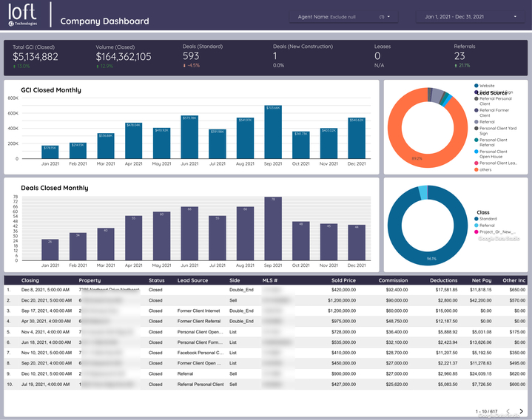This screenshot has height=420, width=532.
Task: Click the Personal Client Open House legend dot
Action: pyautogui.click(x=477, y=152)
